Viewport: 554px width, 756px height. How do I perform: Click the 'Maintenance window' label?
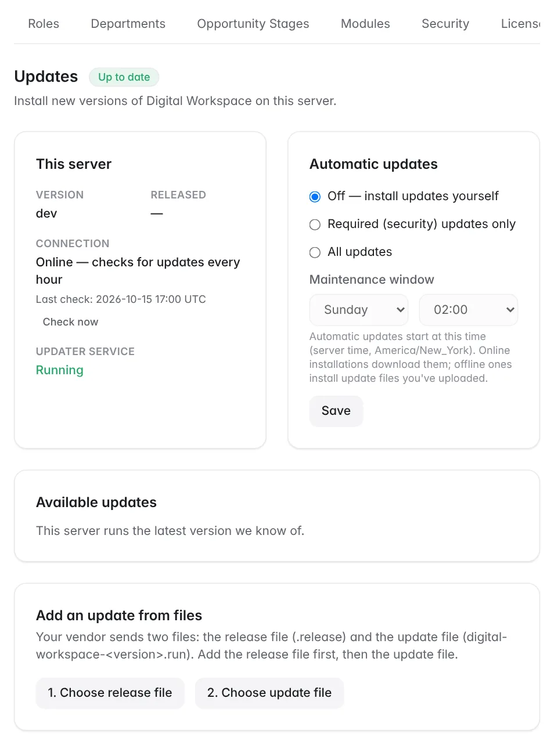click(372, 280)
